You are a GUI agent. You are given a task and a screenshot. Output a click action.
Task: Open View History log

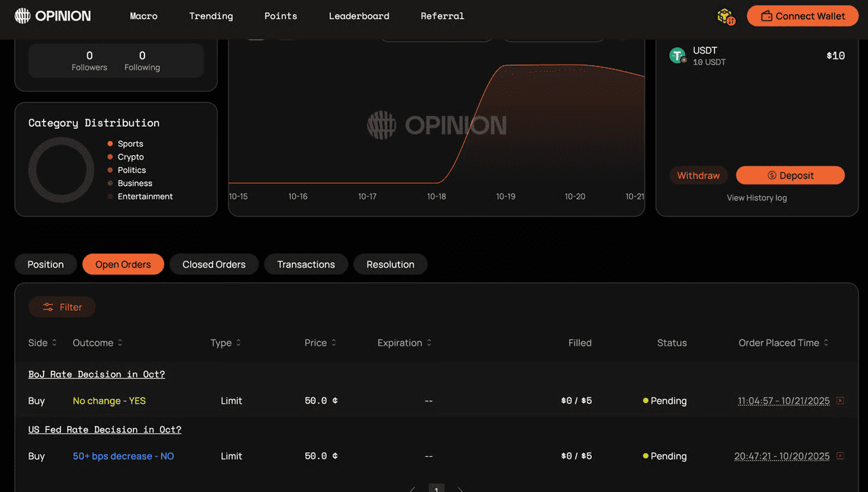coord(757,197)
